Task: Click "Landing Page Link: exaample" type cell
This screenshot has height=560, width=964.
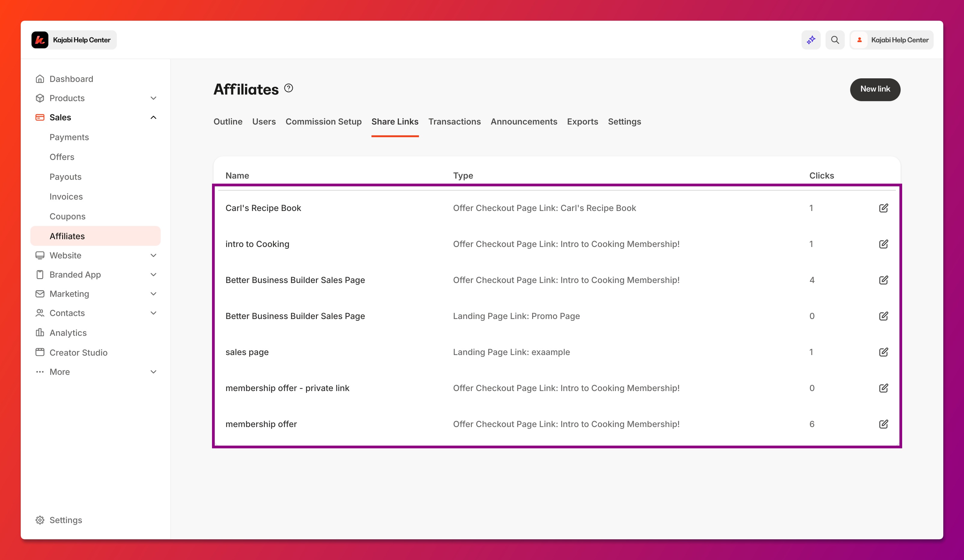Action: click(x=511, y=352)
